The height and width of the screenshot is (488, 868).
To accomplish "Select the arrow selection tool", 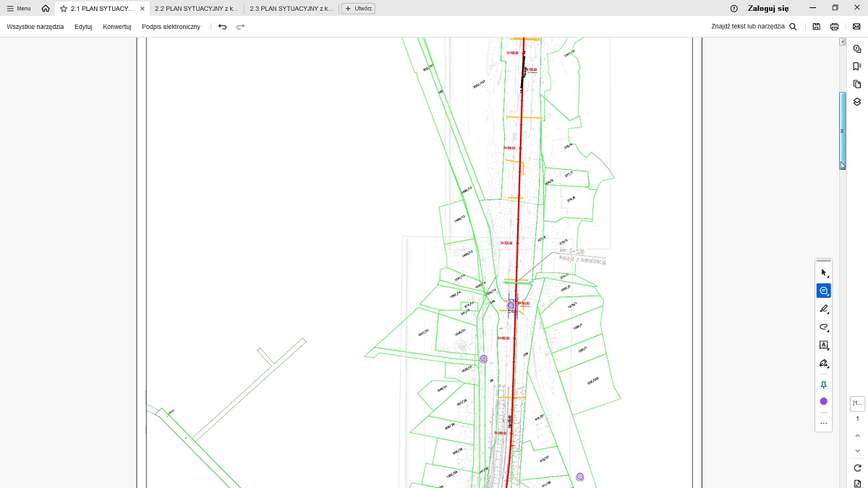I will (x=823, y=273).
